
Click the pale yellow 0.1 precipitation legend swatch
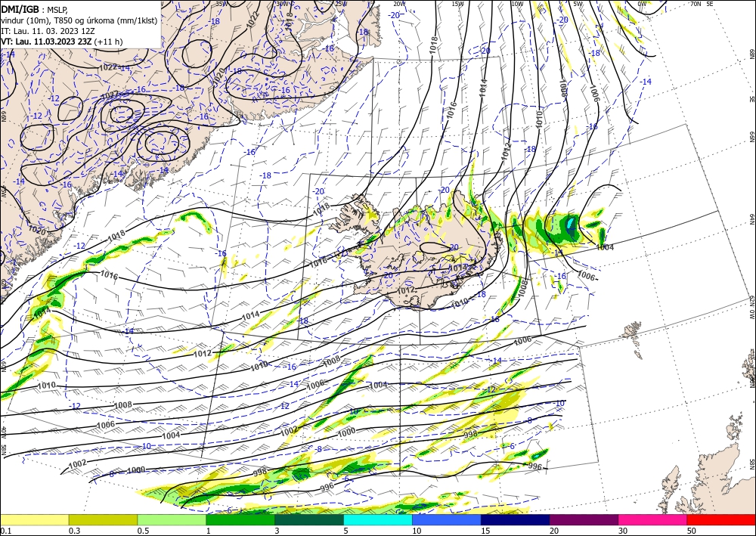[34, 520]
